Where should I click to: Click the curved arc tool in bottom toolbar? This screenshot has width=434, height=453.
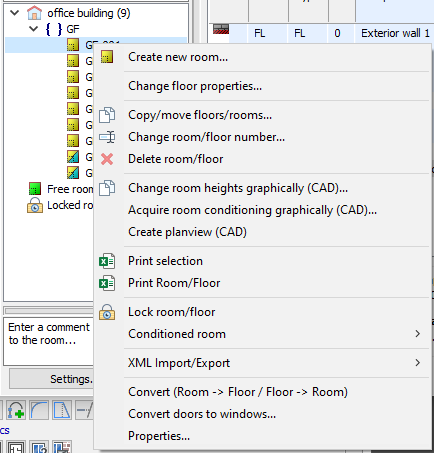[39, 410]
